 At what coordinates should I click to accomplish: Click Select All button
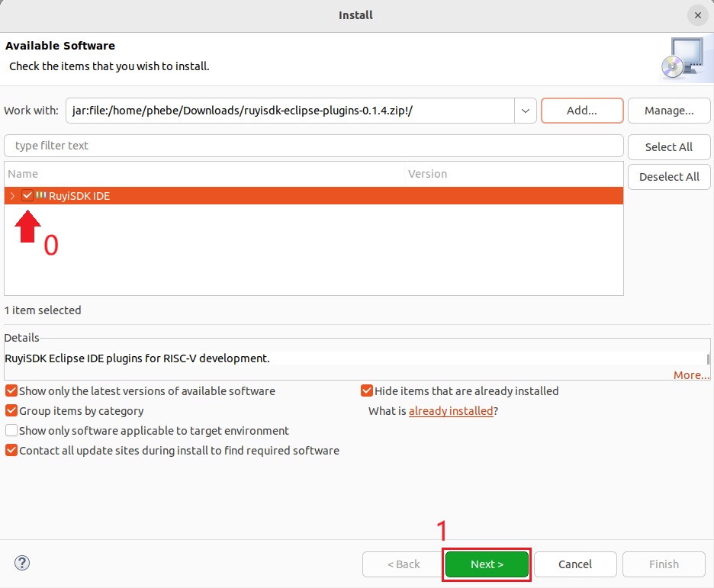click(x=669, y=147)
